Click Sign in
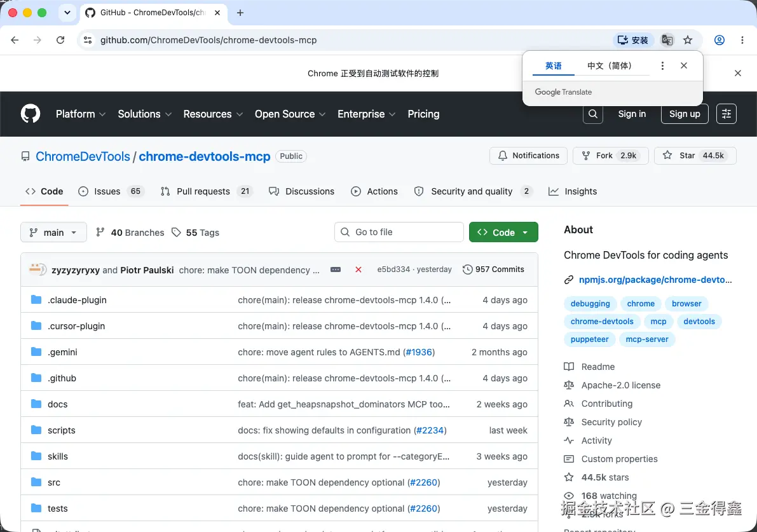The image size is (757, 532). click(x=632, y=114)
